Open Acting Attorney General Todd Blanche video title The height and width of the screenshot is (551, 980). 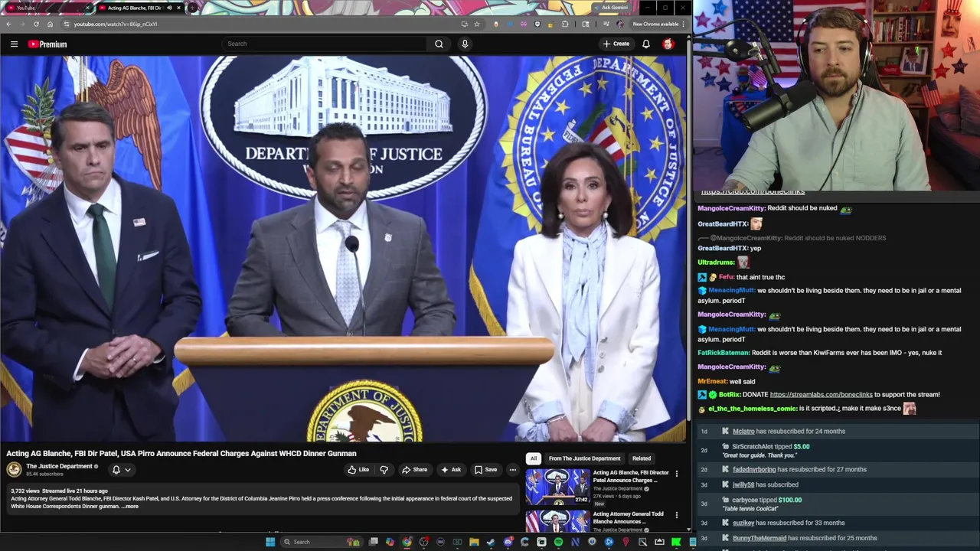point(628,518)
